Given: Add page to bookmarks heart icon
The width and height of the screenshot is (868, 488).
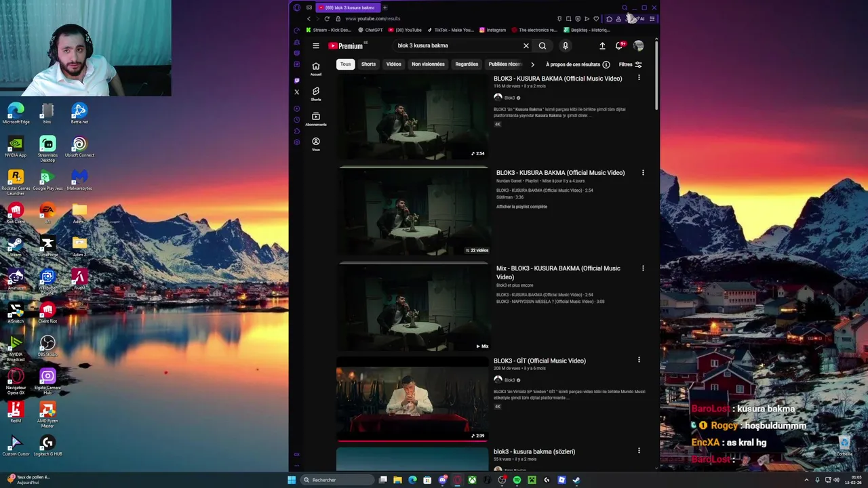Looking at the screenshot, I should coord(596,19).
